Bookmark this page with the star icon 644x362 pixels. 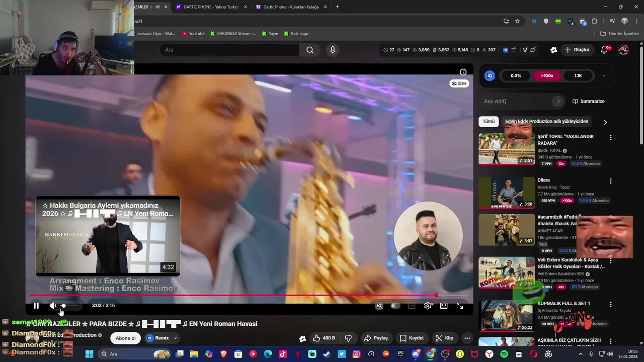pyautogui.click(x=517, y=21)
